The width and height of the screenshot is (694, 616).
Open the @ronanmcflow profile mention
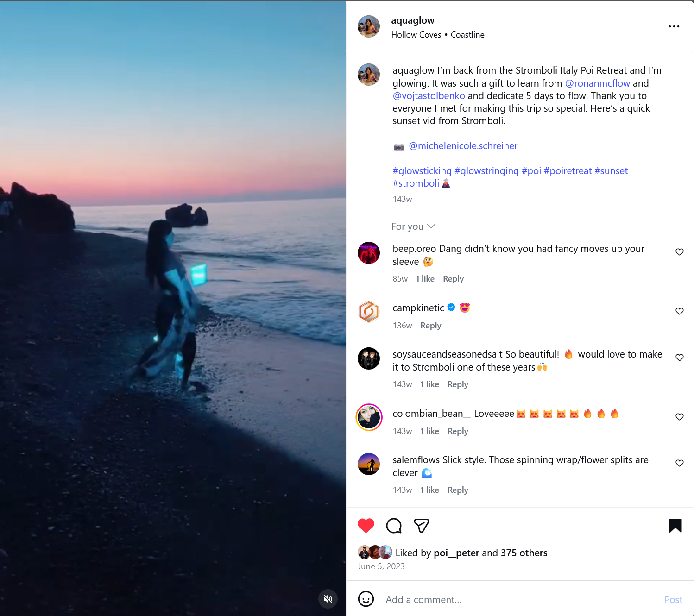(597, 83)
